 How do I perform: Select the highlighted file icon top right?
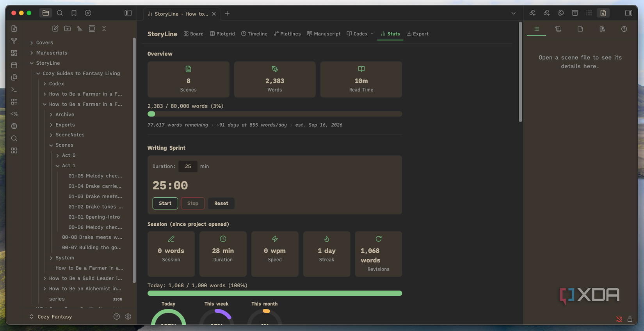603,13
